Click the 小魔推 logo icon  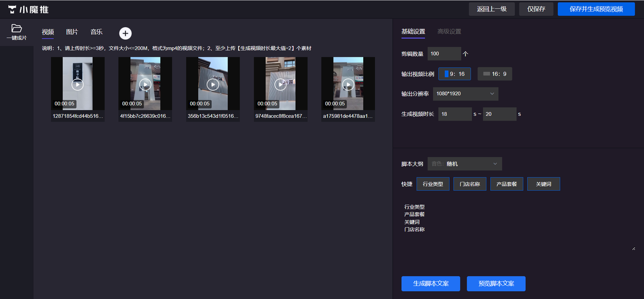click(13, 10)
